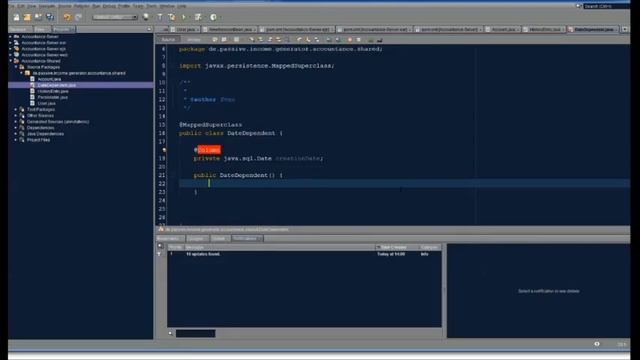Click the web browser globe icon in toolbar
The height and width of the screenshot is (360, 640).
[146, 17]
